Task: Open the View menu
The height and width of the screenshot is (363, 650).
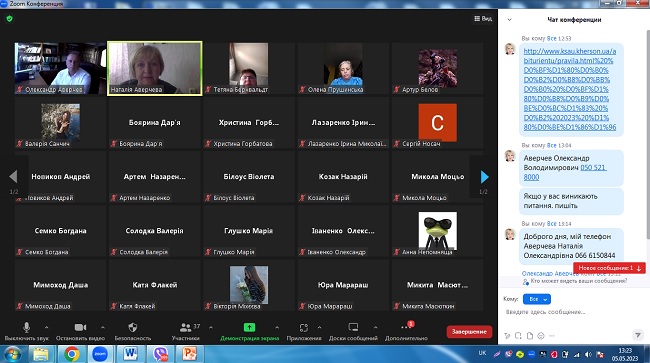Action: tap(483, 19)
